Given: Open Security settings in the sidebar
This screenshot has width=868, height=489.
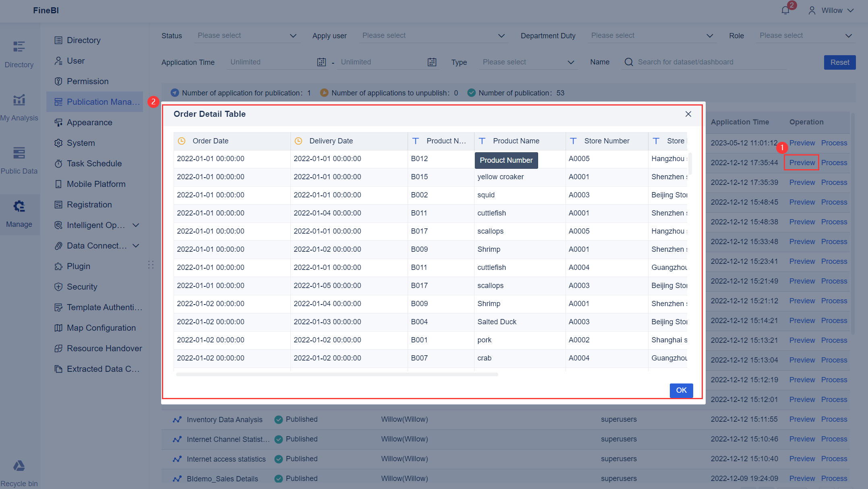Looking at the screenshot, I should tap(82, 286).
